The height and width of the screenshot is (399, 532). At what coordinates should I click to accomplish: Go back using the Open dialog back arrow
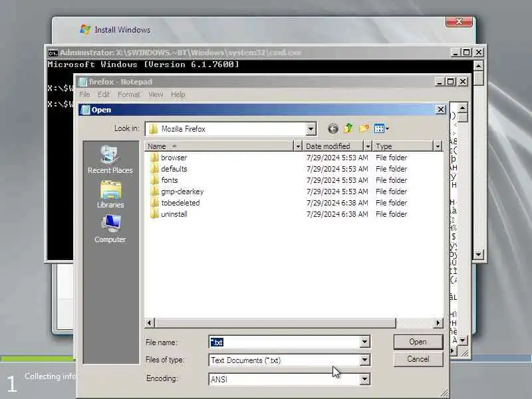(333, 128)
